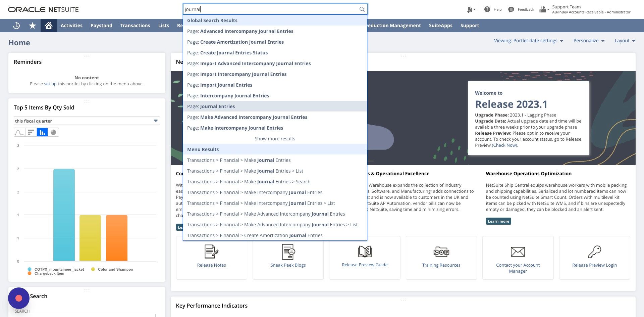Toggle Chargeback Item legend swatch
Screen dimensions: 644x317
(x=30, y=273)
